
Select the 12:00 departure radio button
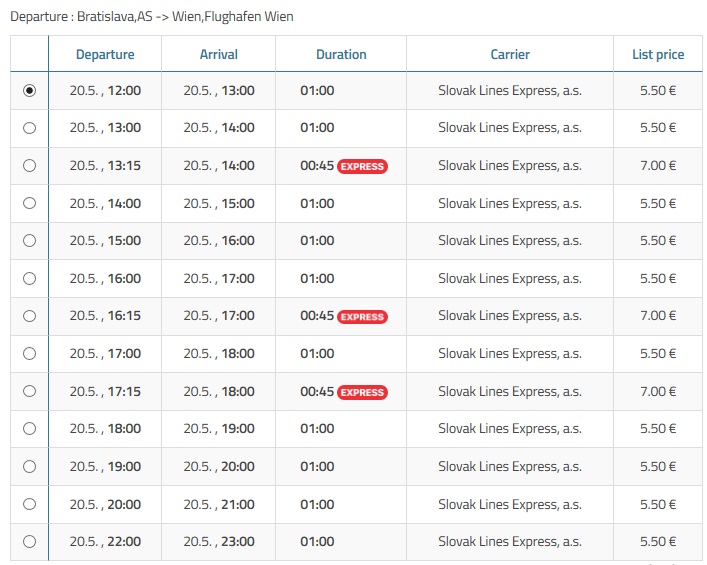pos(29,90)
